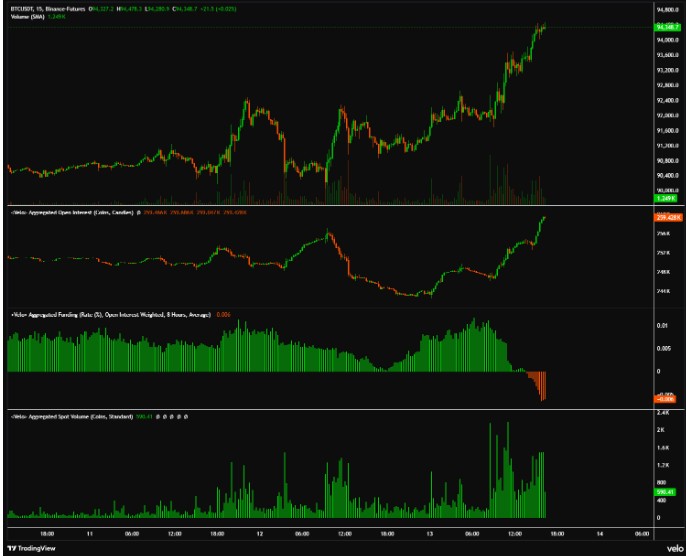The height and width of the screenshot is (557, 686).
Task: Click the 2.4K level on spot volume axis
Action: click(662, 413)
